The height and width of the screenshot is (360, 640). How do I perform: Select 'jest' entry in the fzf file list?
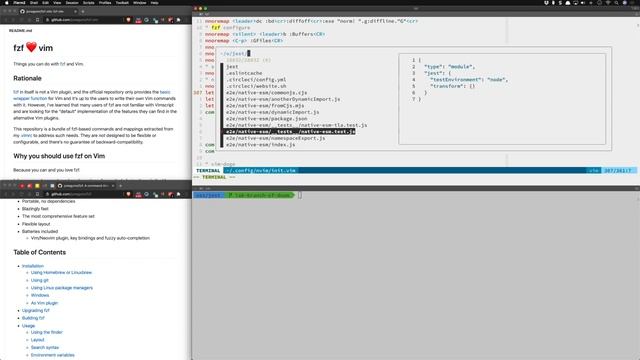pyautogui.click(x=232, y=67)
